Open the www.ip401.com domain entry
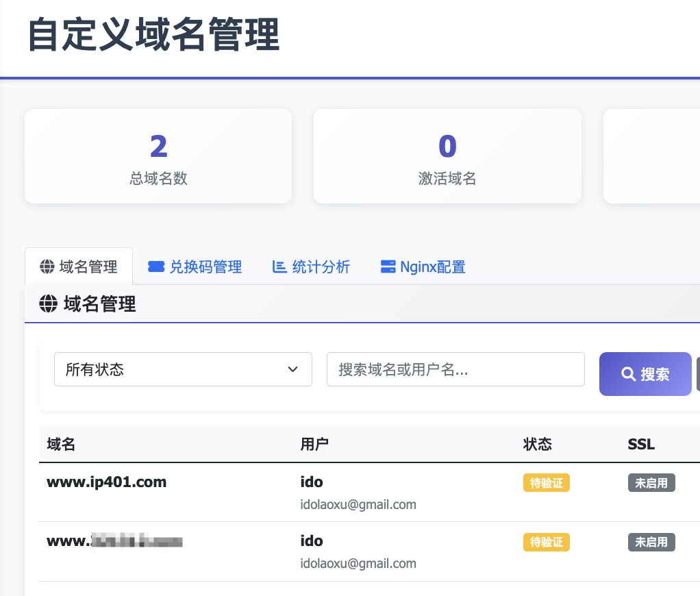Viewport: 700px width, 596px height. coord(107,482)
